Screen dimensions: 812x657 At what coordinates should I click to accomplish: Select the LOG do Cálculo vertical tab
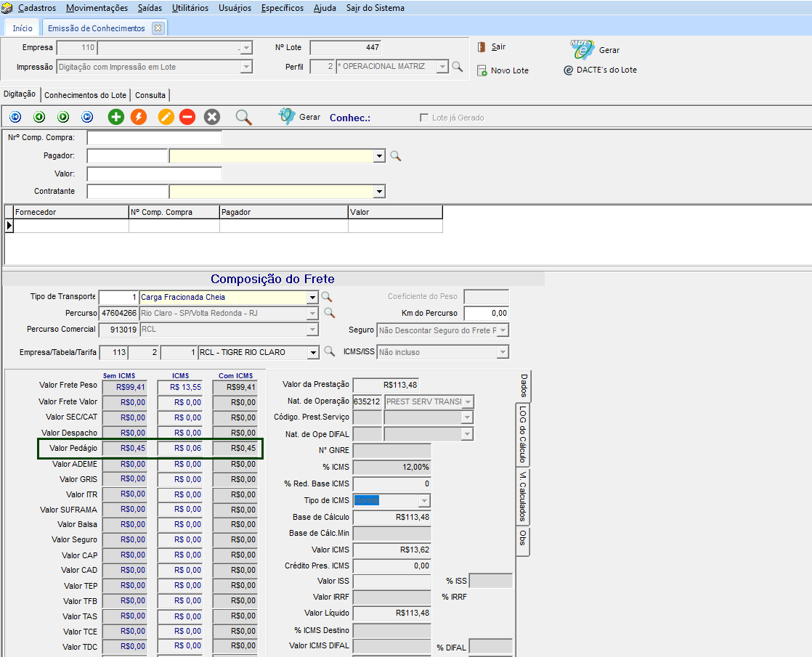pyautogui.click(x=523, y=434)
